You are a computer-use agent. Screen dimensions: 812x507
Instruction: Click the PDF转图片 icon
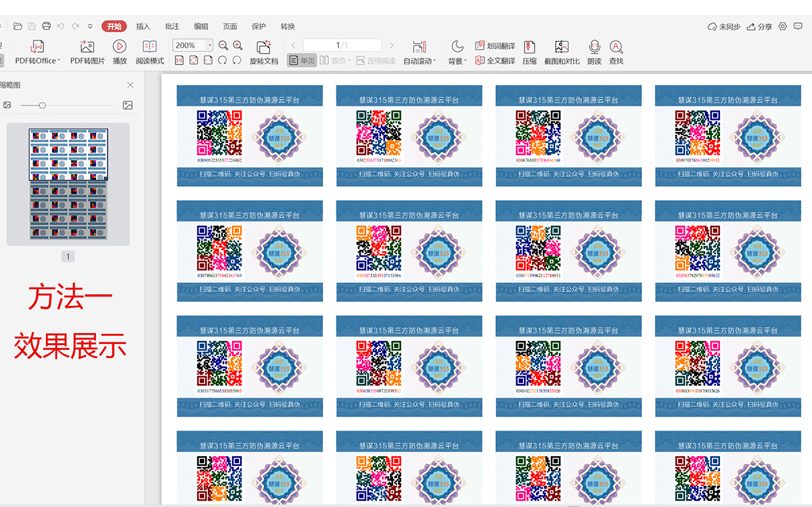(x=87, y=47)
